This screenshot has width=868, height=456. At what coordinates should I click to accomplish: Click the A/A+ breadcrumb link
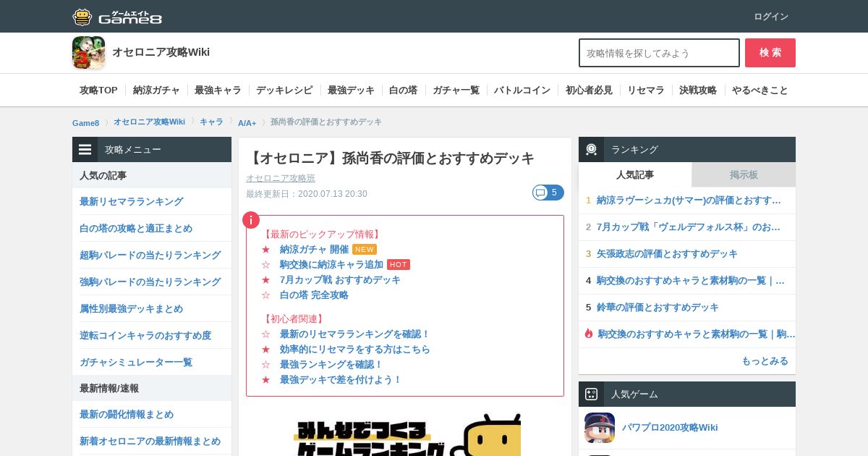click(247, 123)
